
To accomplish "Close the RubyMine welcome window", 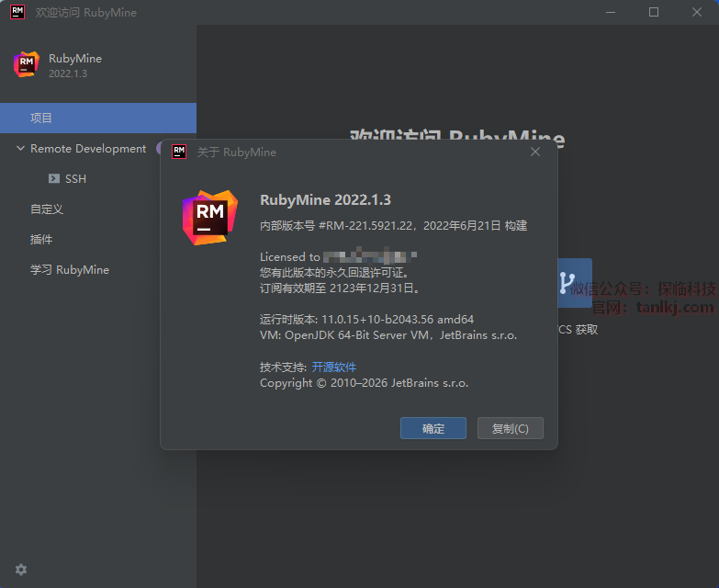I will coord(697,12).
